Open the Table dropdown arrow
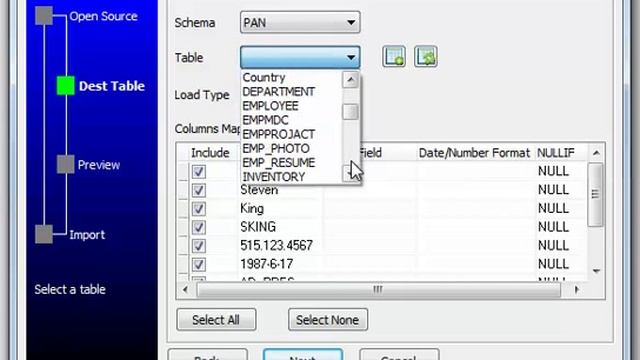Viewport: 640px width, 360px height. 351,58
